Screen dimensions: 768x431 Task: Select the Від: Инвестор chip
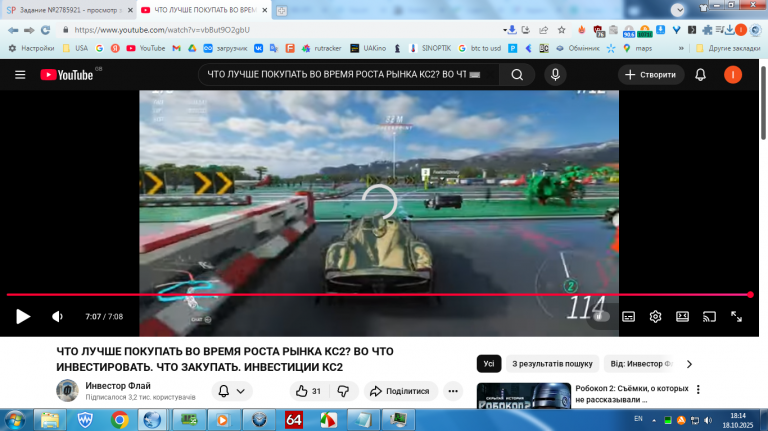(x=642, y=364)
